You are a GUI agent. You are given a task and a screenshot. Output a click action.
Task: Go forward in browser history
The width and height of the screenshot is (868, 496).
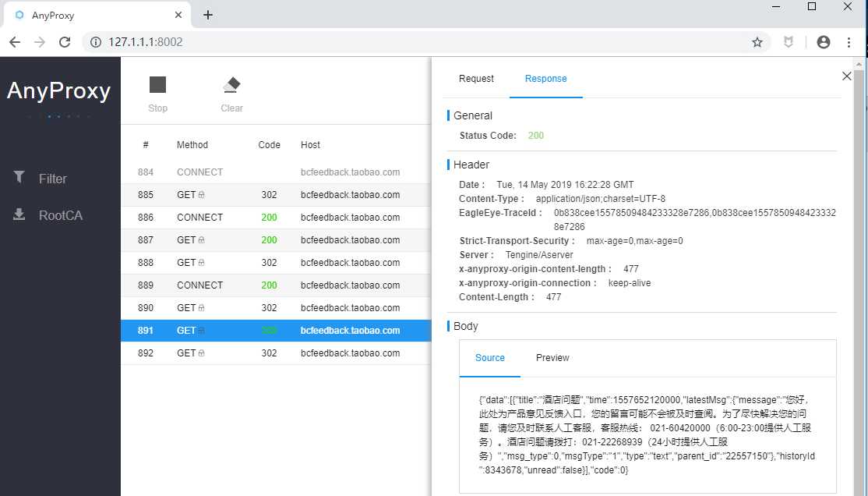tap(40, 42)
